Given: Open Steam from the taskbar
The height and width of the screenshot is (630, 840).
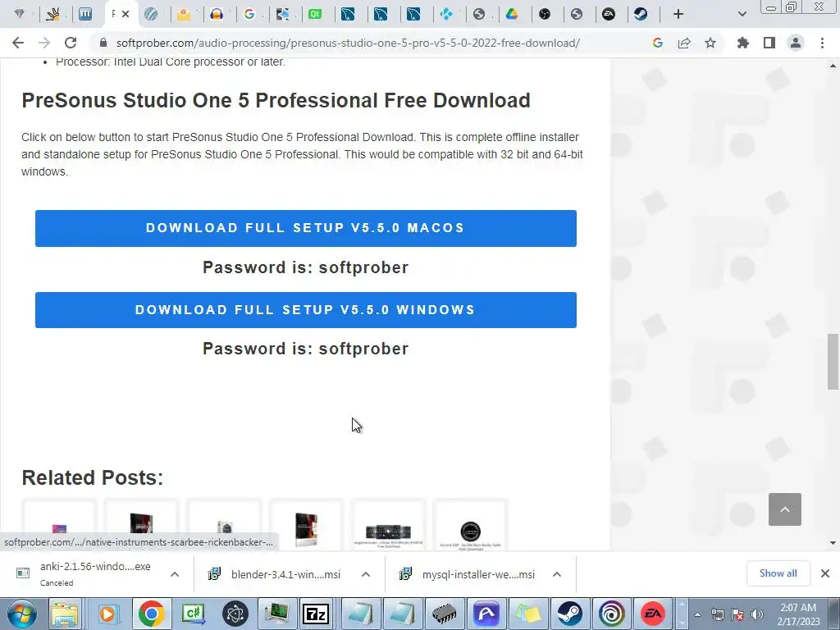Looking at the screenshot, I should (570, 614).
